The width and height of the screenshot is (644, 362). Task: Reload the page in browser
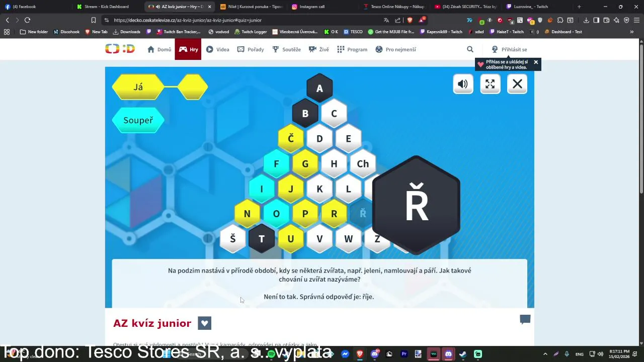pyautogui.click(x=27, y=20)
